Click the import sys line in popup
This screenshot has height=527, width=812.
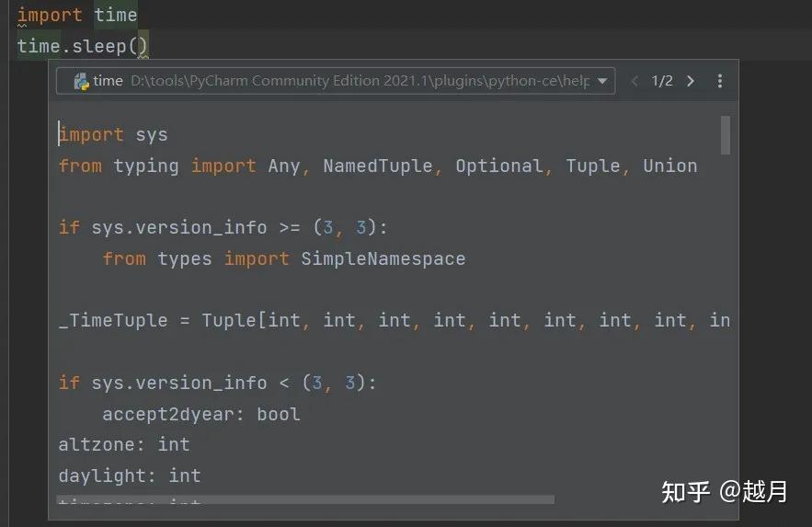coord(113,134)
